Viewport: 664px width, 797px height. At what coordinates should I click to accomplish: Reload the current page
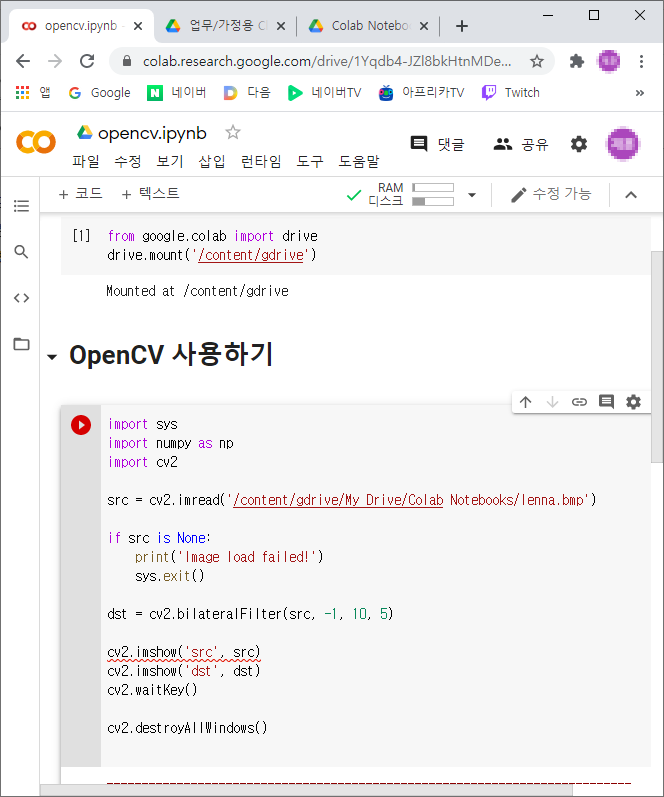point(87,62)
